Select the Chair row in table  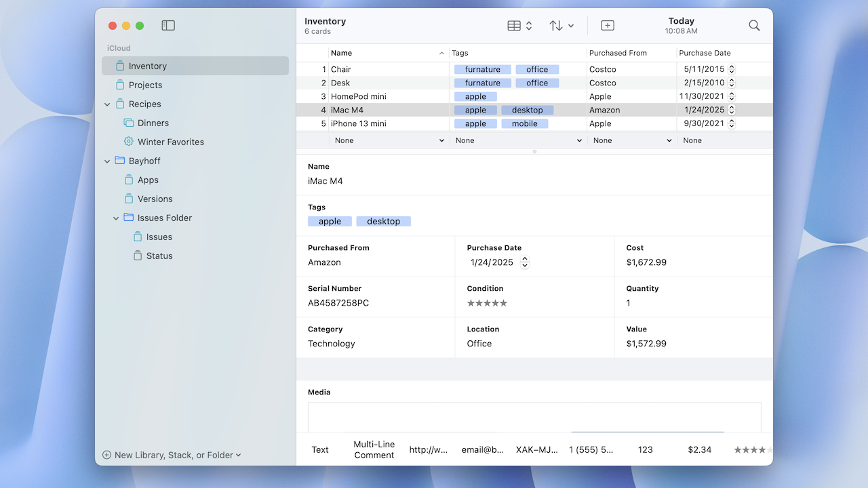[x=534, y=69]
